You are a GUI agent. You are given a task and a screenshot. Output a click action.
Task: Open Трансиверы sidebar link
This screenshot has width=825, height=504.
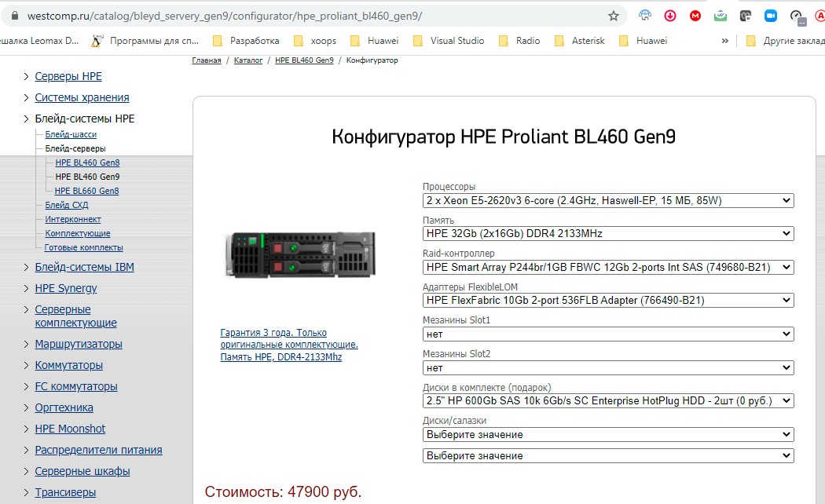click(65, 493)
